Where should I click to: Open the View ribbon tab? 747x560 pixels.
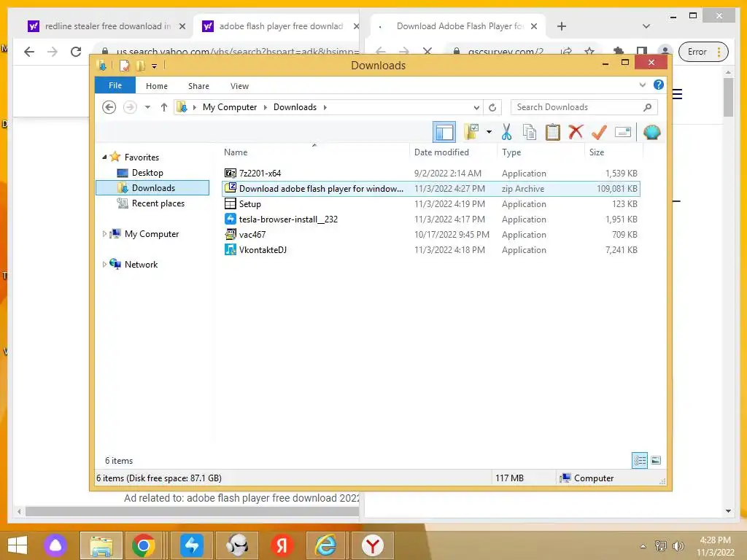pos(239,86)
